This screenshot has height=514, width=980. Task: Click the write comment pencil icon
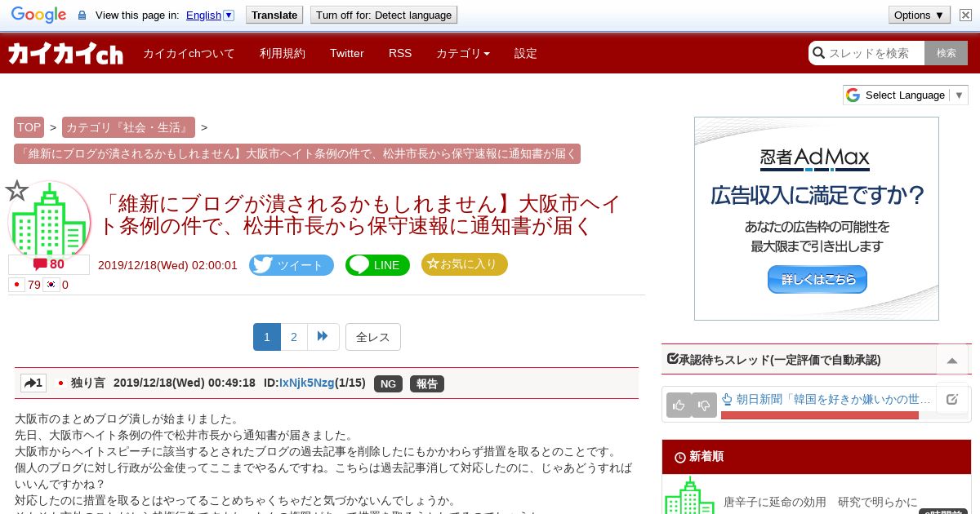[952, 399]
